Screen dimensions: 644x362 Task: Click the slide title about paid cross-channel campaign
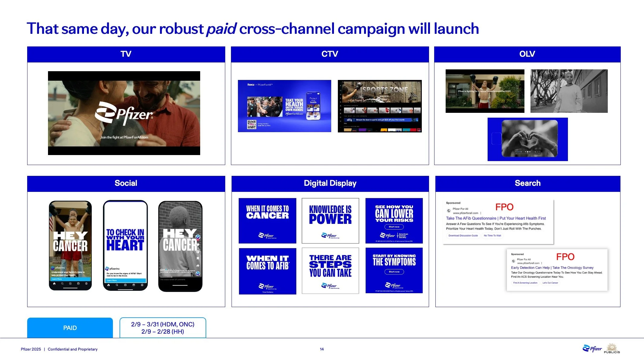(x=253, y=29)
